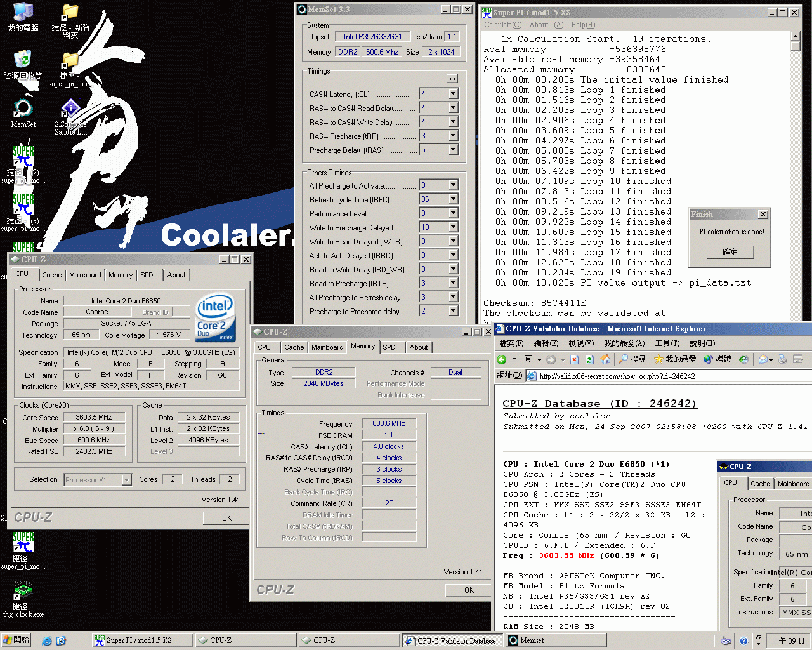This screenshot has width=812, height=650.
Task: Click OK button in CPU-Z Memory window
Action: click(x=469, y=590)
